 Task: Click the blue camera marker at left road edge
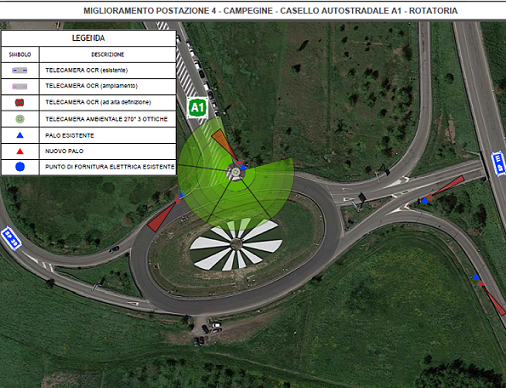[x=11, y=238]
